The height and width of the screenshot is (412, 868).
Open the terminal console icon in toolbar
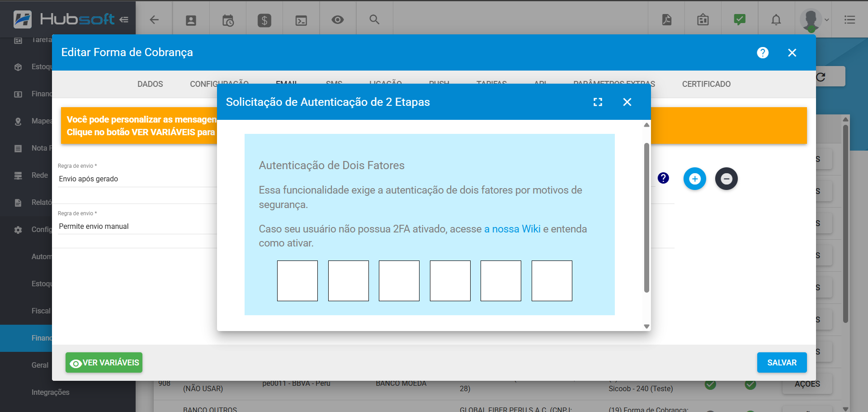tap(301, 20)
